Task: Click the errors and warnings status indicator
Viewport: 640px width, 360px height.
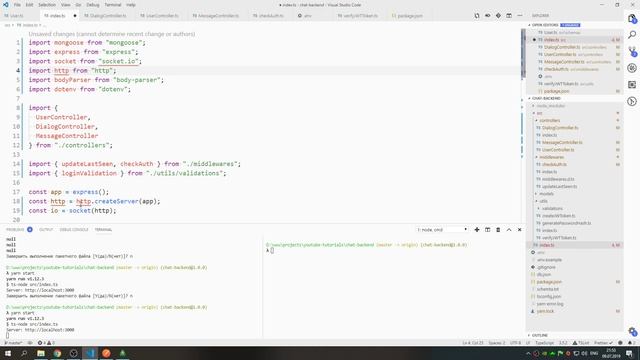Action: pyautogui.click(x=46, y=343)
